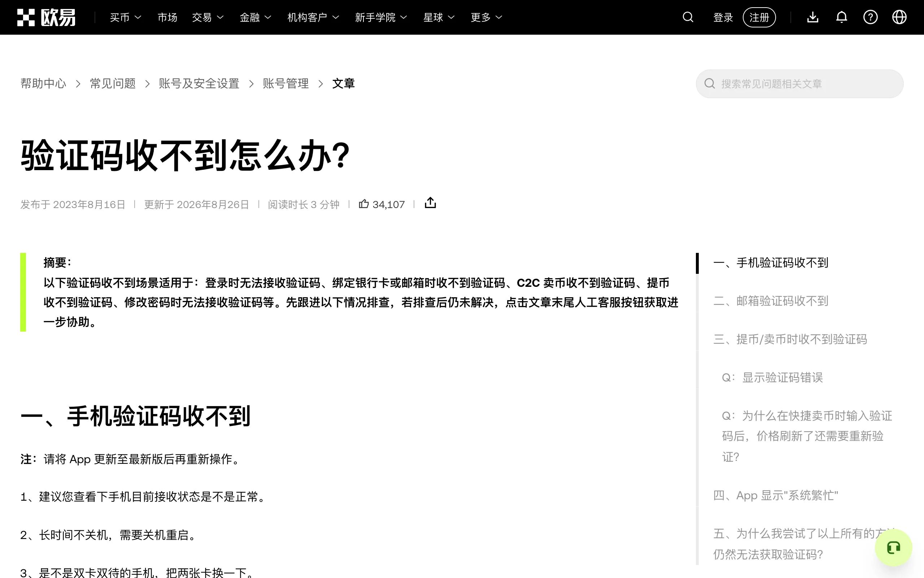
Task: Click the 阅读时长 3 分钟 text
Action: [x=304, y=204]
